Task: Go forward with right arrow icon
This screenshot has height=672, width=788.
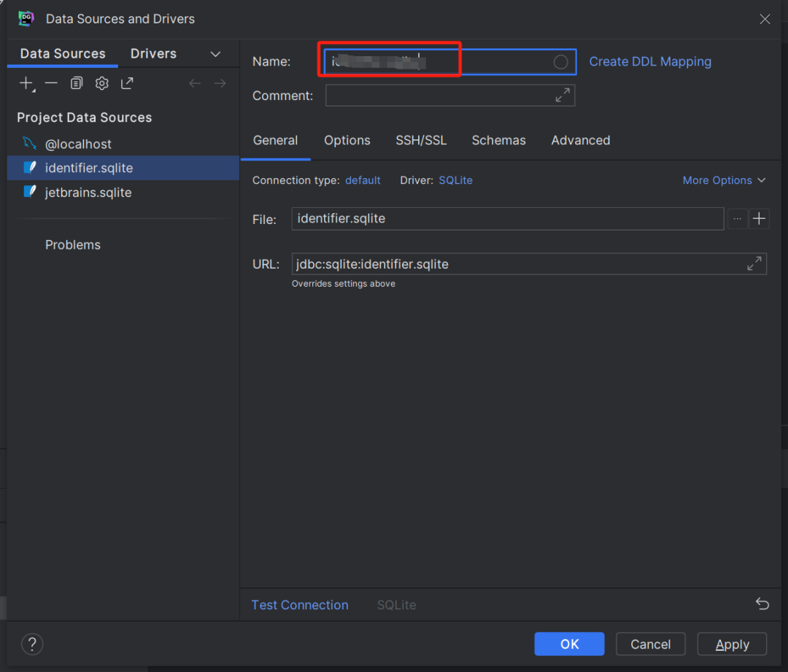Action: click(x=220, y=83)
